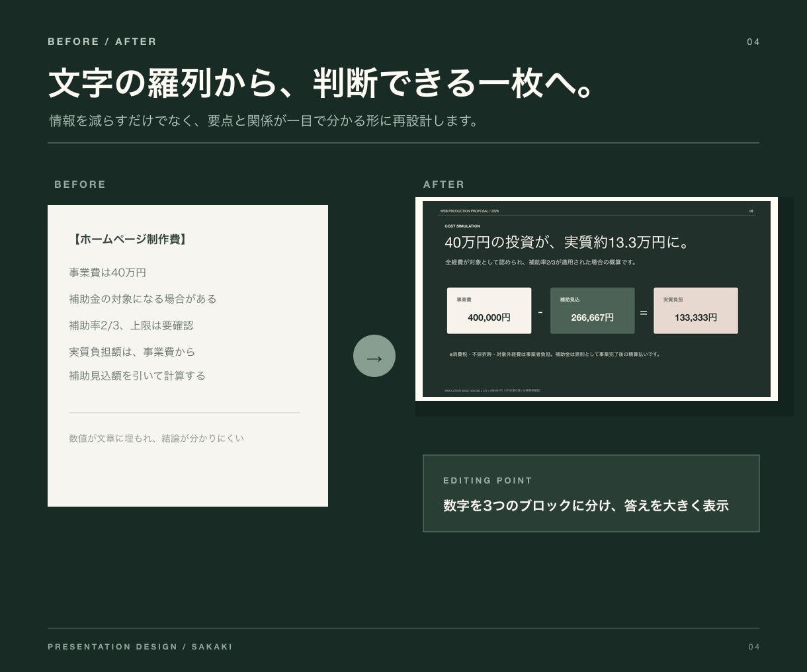Click the 'COST SIMULATION' label in thumbnail
This screenshot has width=807, height=672.
tap(462, 226)
